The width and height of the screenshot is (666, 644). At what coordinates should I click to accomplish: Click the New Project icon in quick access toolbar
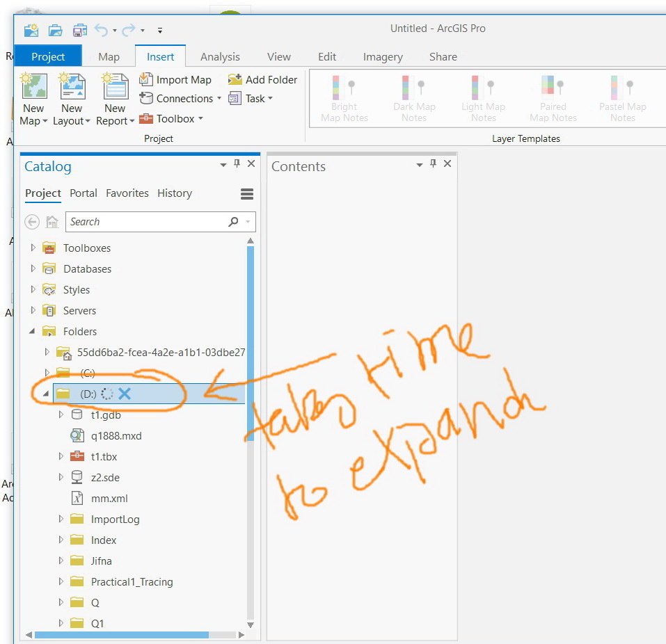31,31
